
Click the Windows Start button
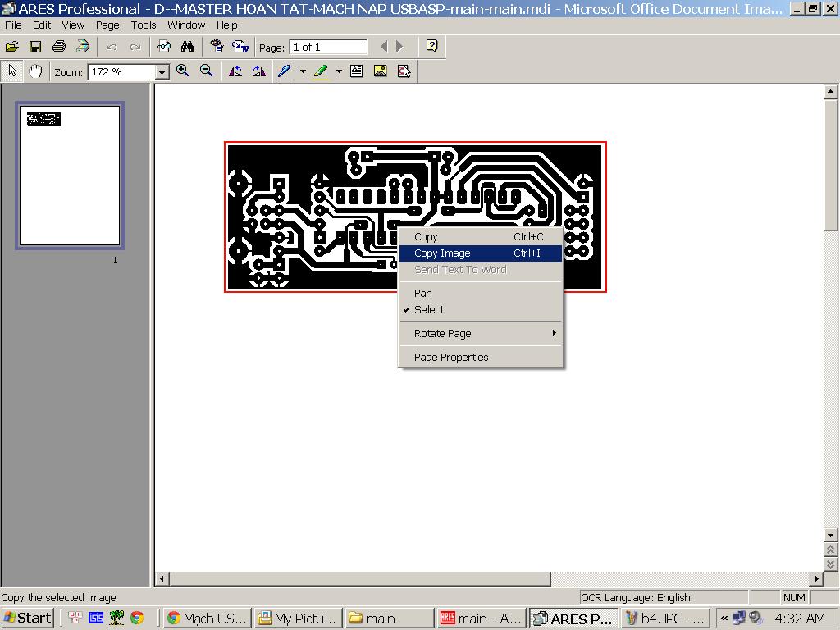pyautogui.click(x=28, y=619)
